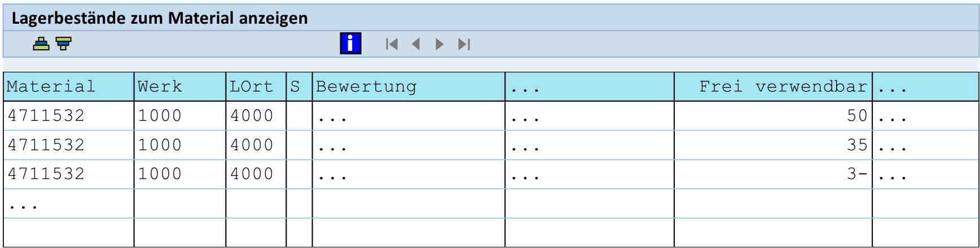Click the Lagerbestände zum Material anzeigen title
The height and width of the screenshot is (248, 980).
(x=160, y=18)
